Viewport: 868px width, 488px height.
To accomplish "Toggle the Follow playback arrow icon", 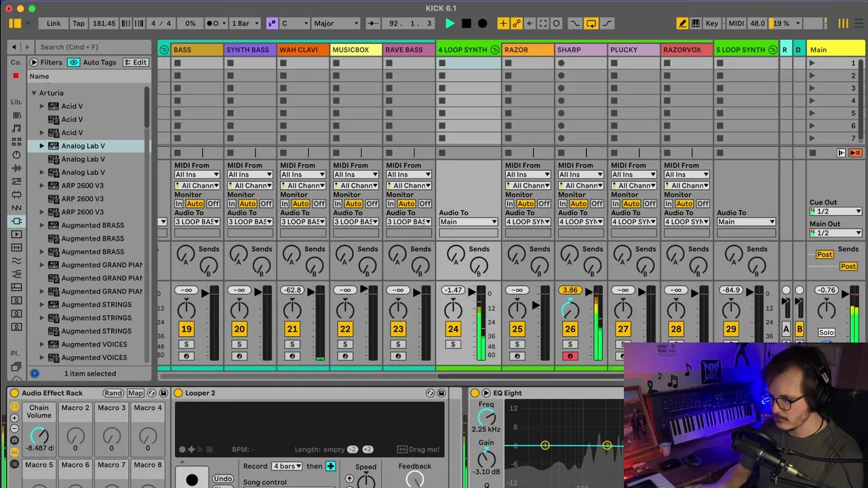I will (373, 23).
